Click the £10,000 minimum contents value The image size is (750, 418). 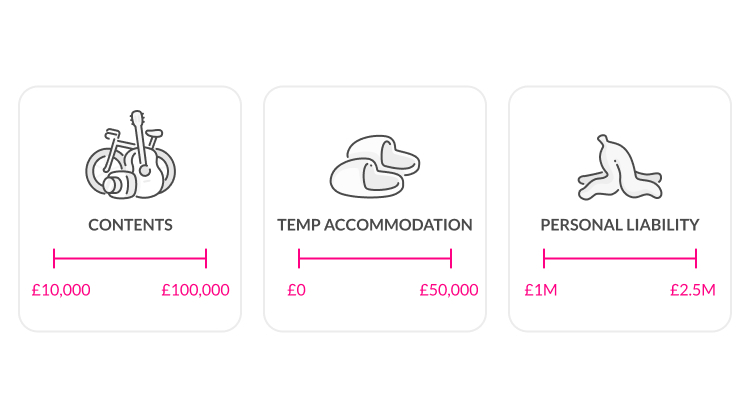click(61, 291)
